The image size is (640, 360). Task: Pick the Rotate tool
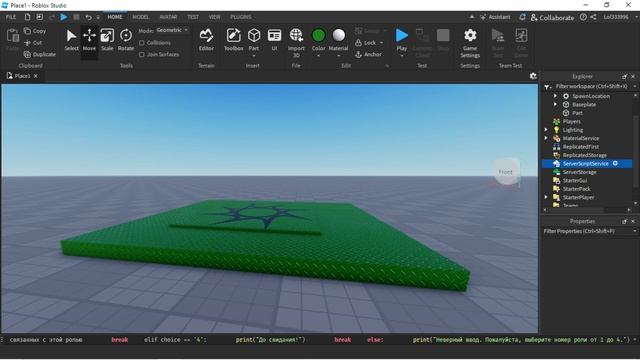point(126,40)
